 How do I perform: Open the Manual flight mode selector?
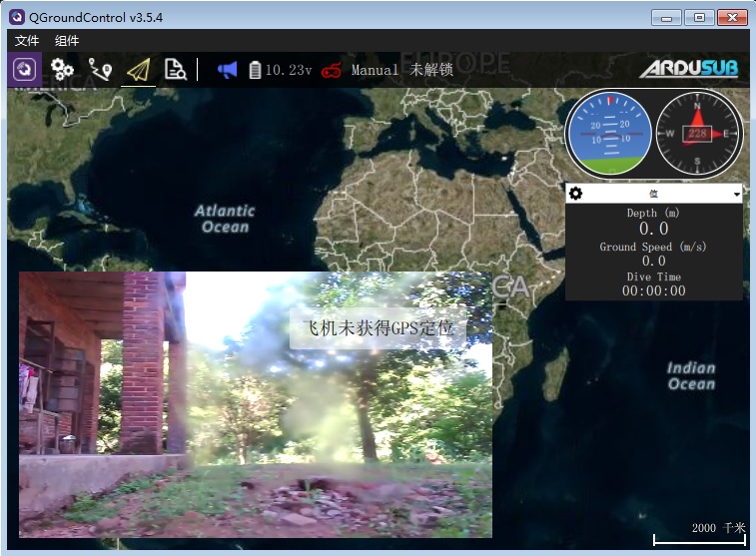375,70
